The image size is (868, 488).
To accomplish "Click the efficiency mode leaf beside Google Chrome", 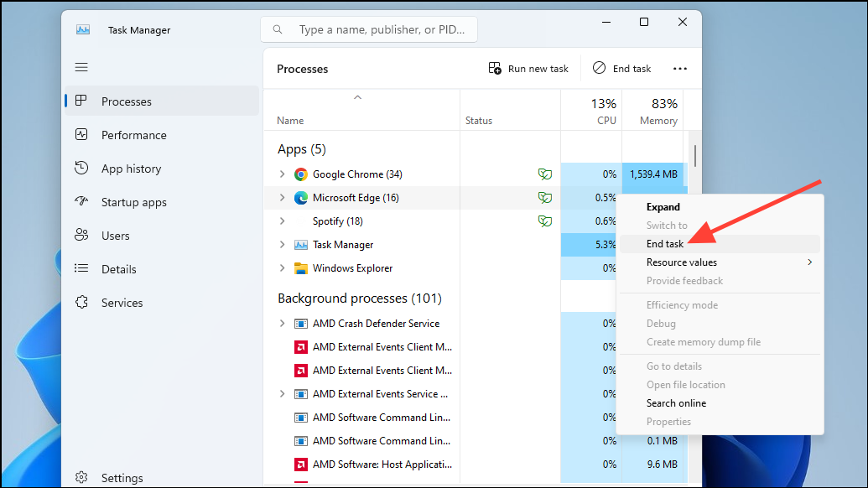I will pos(545,174).
